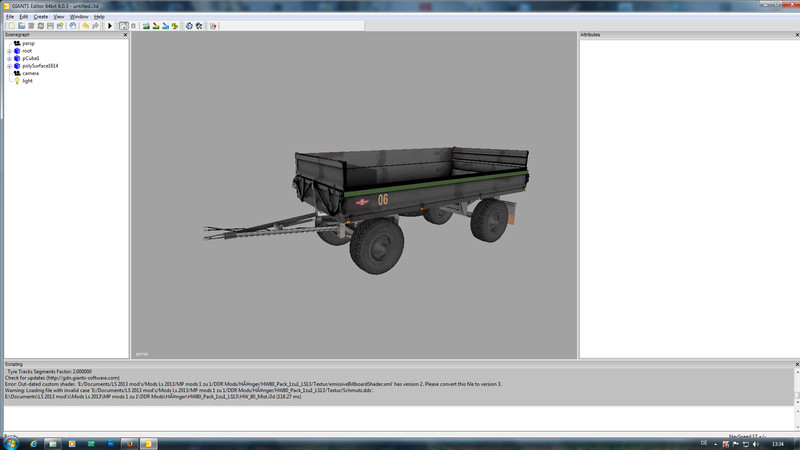The width and height of the screenshot is (800, 450).
Task: Click the second globe toolbar icon
Action: point(199,26)
